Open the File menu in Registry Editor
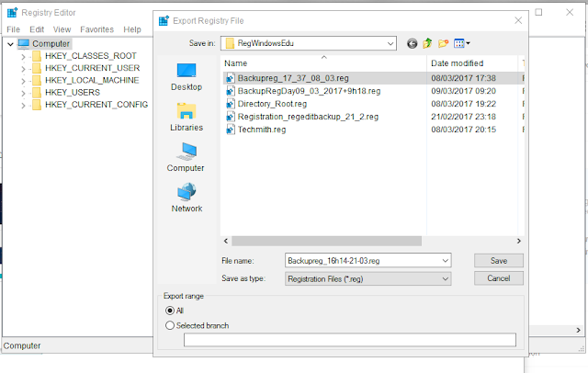Image resolution: width=588 pixels, height=373 pixels. coord(13,29)
